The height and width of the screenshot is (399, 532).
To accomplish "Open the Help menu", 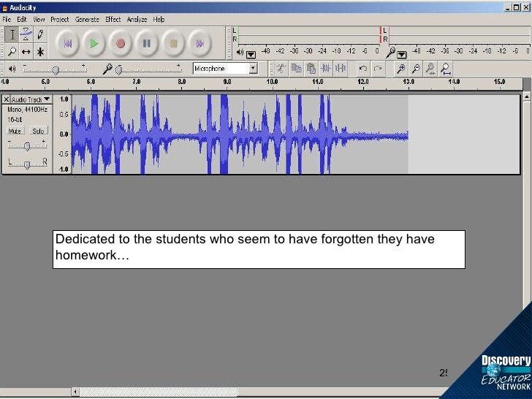I will pyautogui.click(x=159, y=19).
